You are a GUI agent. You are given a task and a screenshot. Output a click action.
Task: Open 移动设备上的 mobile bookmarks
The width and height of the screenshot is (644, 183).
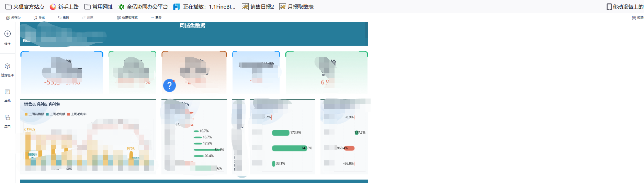[625, 7]
